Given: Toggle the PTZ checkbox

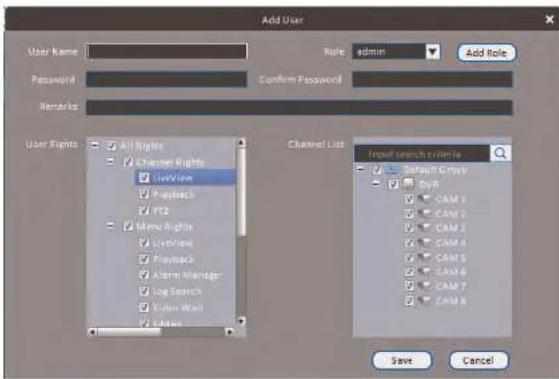Looking at the screenshot, I should [x=144, y=210].
